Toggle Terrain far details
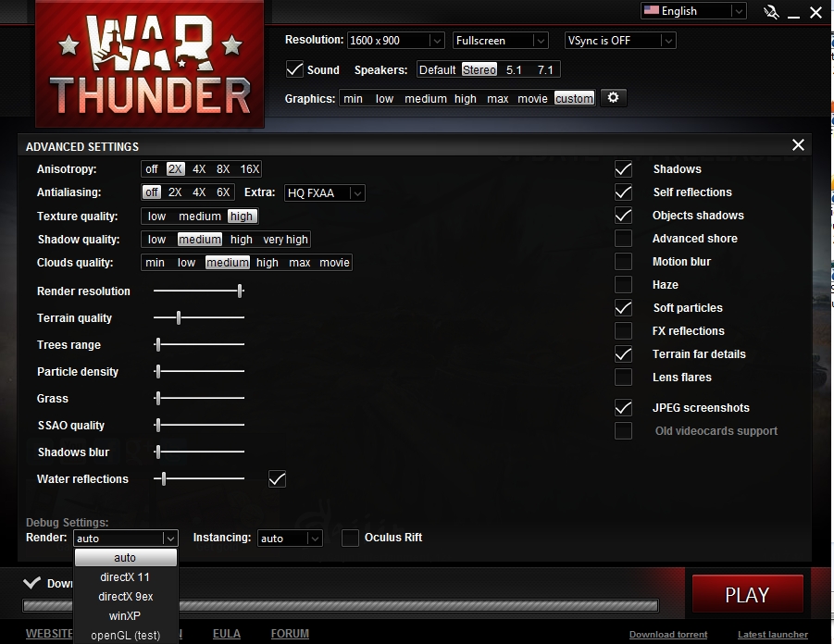Screen dimensions: 834x644 coord(623,354)
